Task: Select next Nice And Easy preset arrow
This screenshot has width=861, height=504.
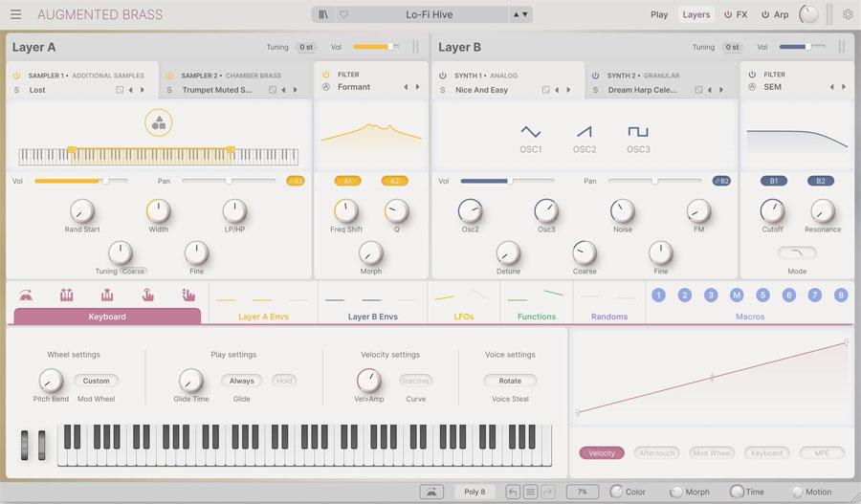Action: point(568,90)
